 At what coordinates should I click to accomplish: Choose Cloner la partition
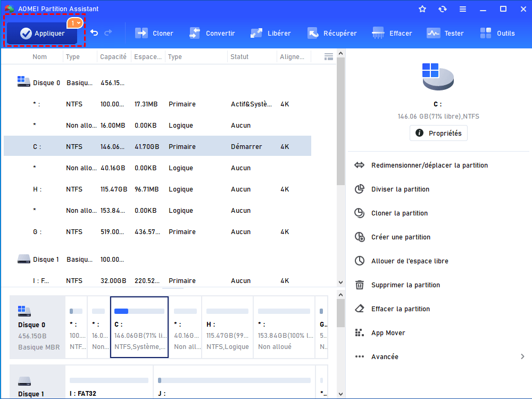pyautogui.click(x=400, y=213)
